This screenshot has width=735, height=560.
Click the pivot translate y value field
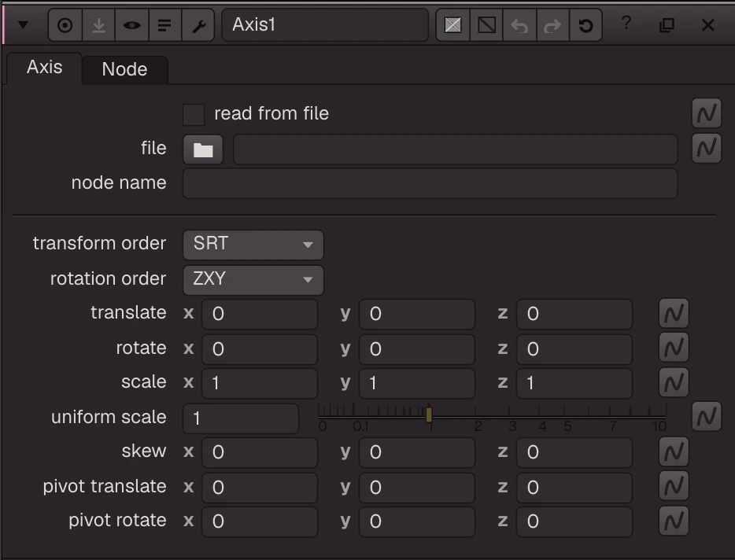pos(417,488)
